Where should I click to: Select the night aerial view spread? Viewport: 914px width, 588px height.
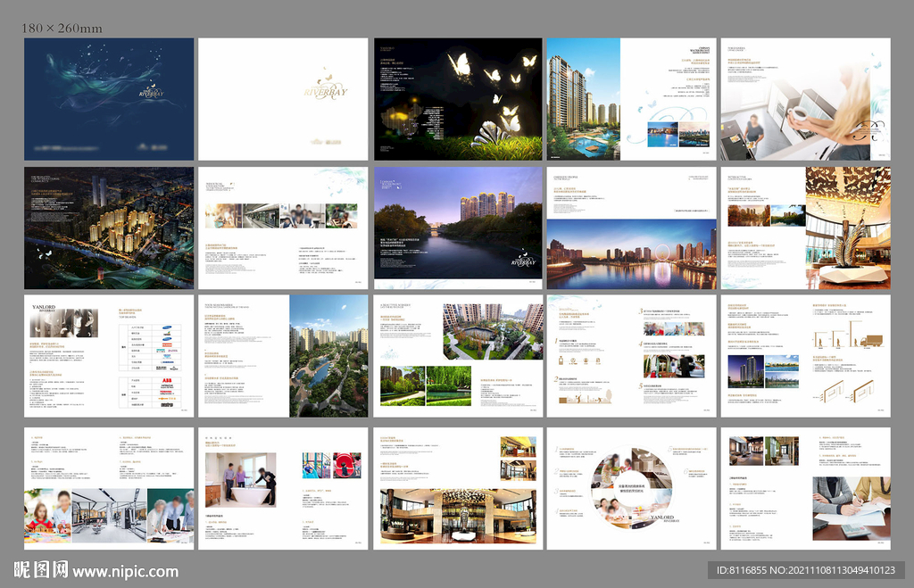coord(109,228)
